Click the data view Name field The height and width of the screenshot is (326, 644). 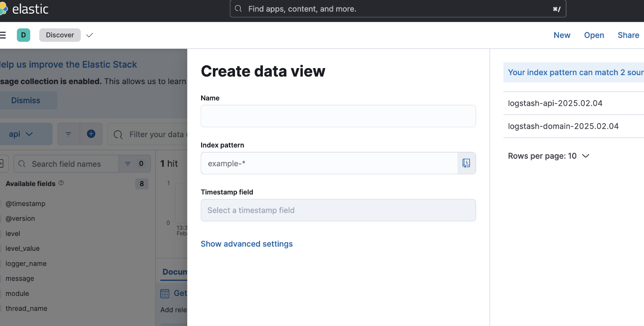coord(338,116)
